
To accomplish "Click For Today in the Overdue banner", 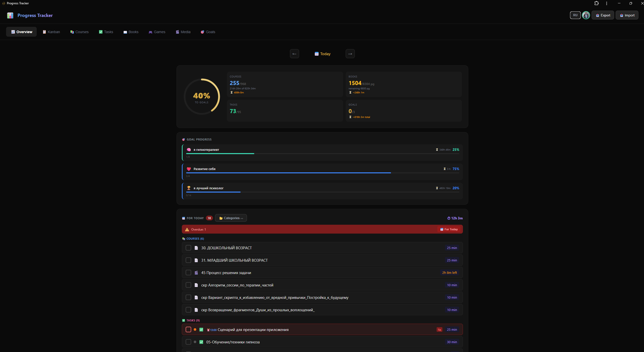I will [449, 229].
